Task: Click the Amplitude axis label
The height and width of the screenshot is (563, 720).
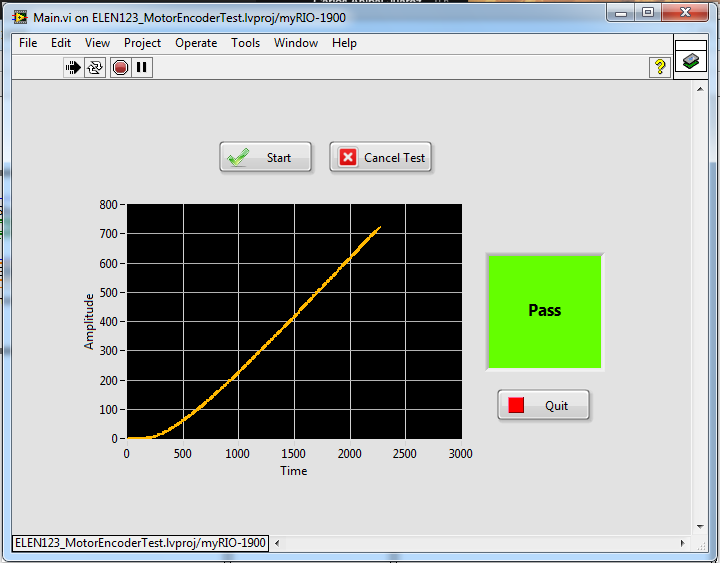Action: click(89, 321)
